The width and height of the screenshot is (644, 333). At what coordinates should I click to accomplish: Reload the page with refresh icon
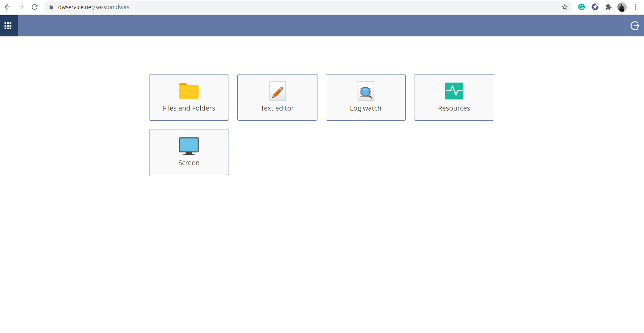click(34, 7)
